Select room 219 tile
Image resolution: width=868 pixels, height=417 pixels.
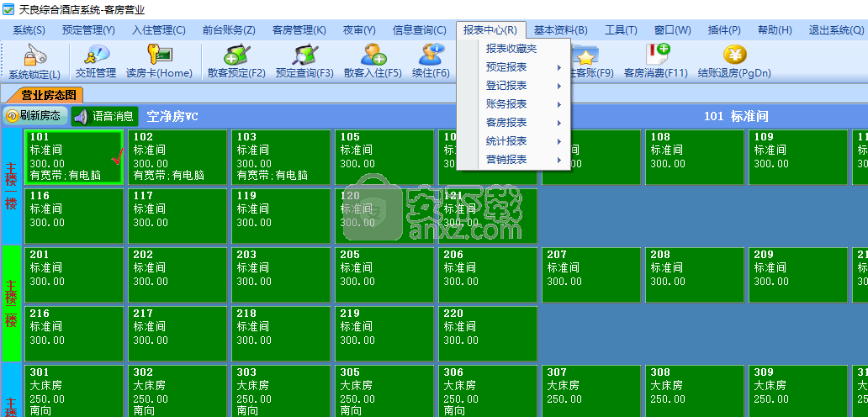[x=384, y=334]
